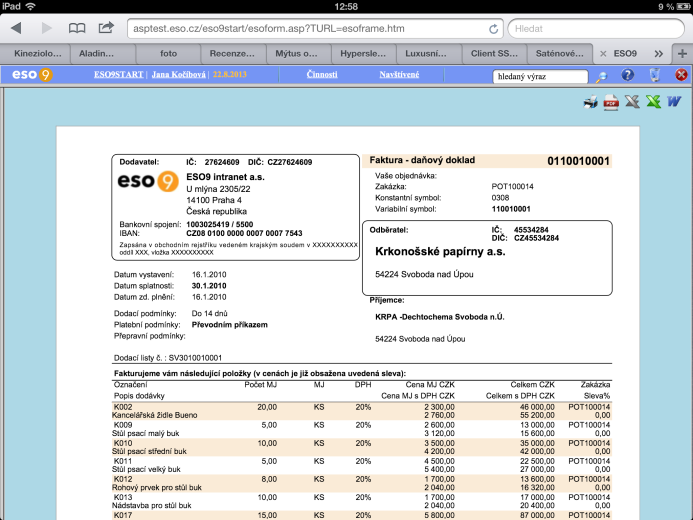This screenshot has height=520, width=693.
Task: Go back with Safari back arrow
Action: click(x=16, y=29)
